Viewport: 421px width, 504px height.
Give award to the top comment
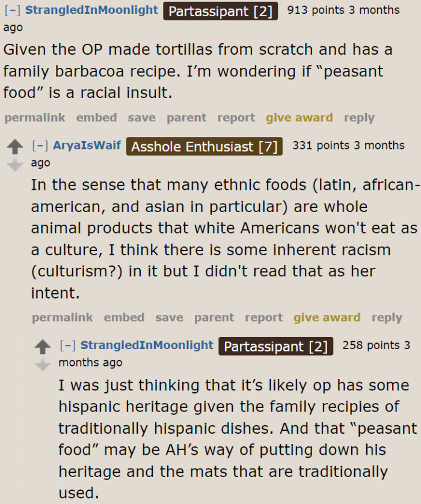point(299,118)
